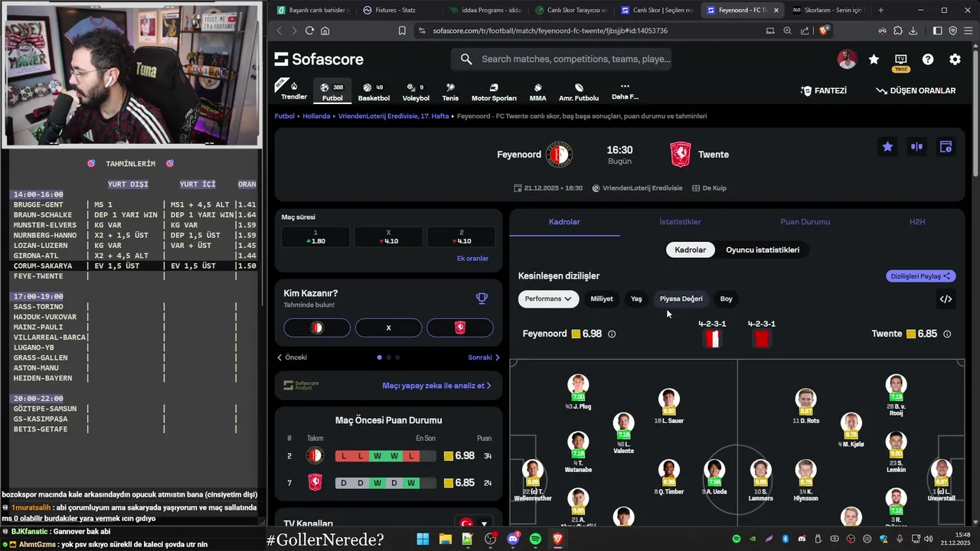Screen dimensions: 980x551
Task: Select the away win odds 4.10 under 2
Action: pyautogui.click(x=461, y=237)
